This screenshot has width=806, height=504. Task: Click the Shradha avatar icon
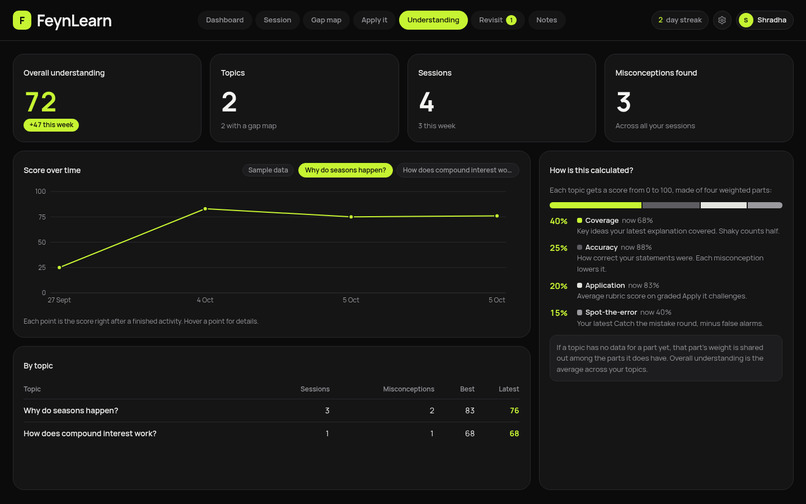pos(745,20)
